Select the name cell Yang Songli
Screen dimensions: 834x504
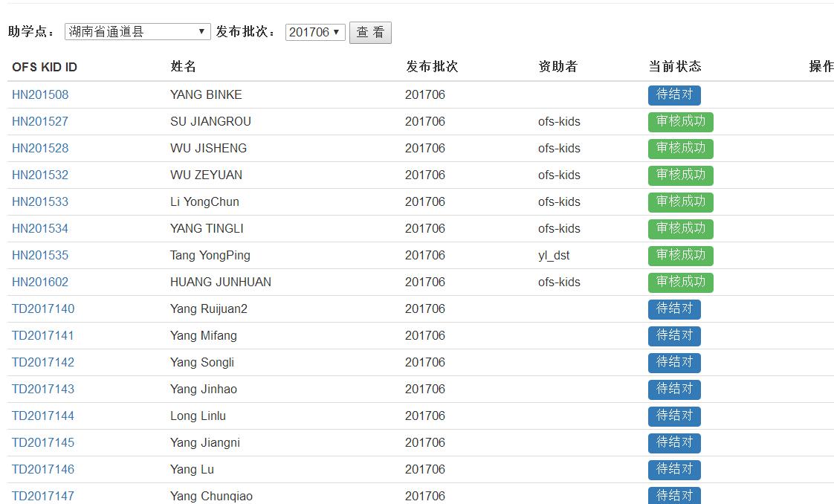[202, 362]
